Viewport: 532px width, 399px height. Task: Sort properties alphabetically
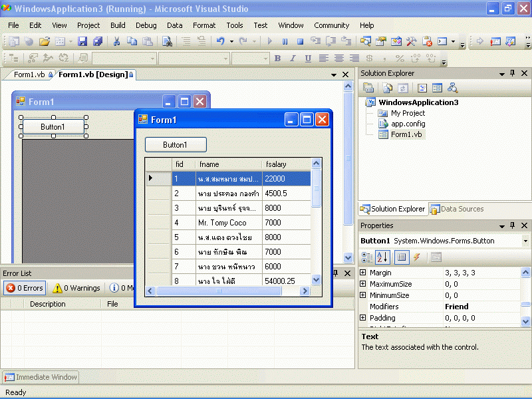[382, 257]
